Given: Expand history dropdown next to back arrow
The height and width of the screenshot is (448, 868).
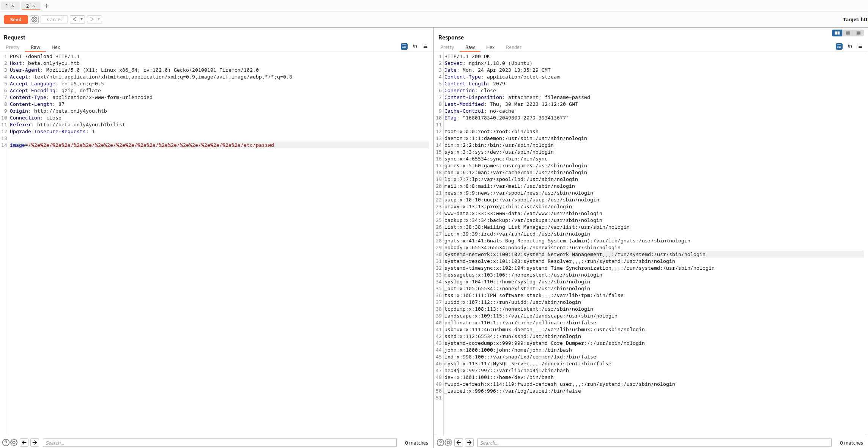Looking at the screenshot, I should [x=82, y=19].
